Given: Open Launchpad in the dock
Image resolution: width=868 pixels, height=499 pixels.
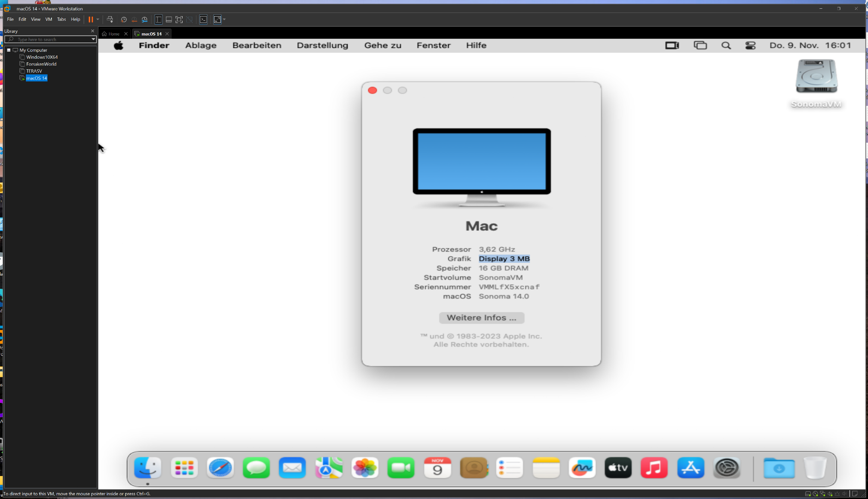Looking at the screenshot, I should pos(184,468).
